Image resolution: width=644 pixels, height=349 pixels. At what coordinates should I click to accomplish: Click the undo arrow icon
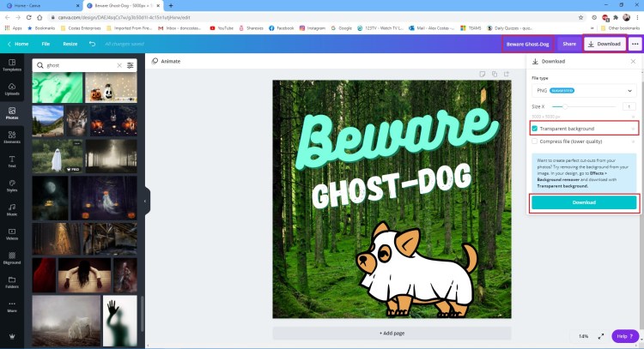point(92,44)
